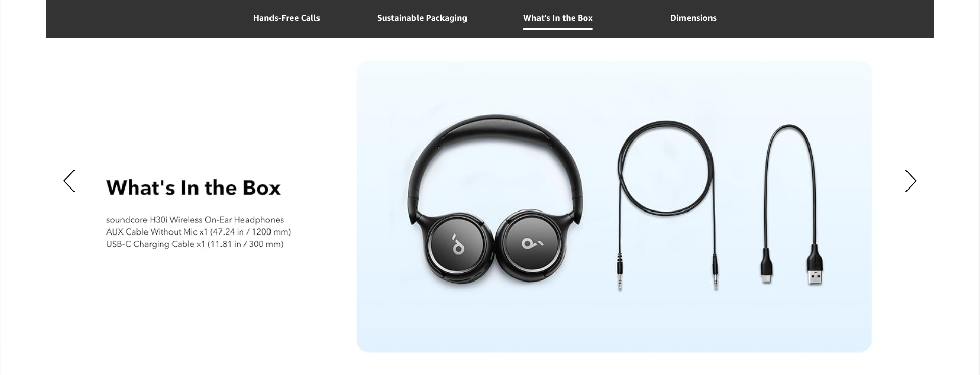This screenshot has width=980, height=375.
Task: Click the headphone headband in the image
Action: 495,130
